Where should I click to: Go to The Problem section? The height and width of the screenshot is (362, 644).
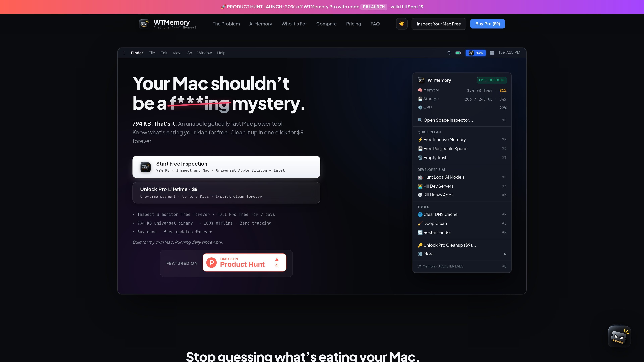tap(226, 24)
